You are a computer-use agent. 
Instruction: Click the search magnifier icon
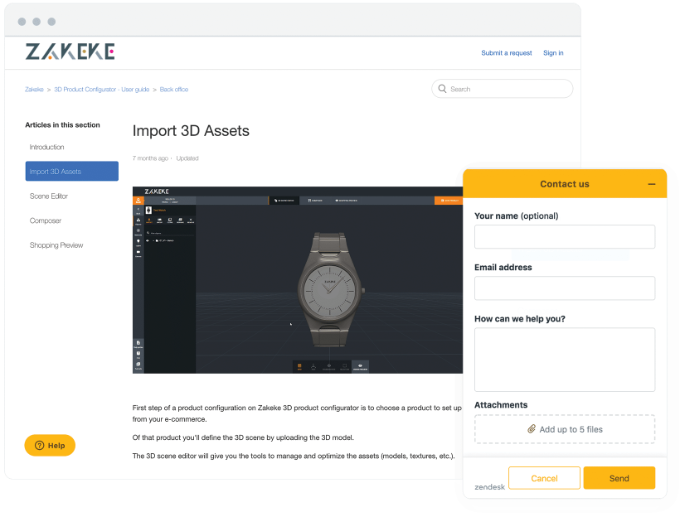coord(442,88)
